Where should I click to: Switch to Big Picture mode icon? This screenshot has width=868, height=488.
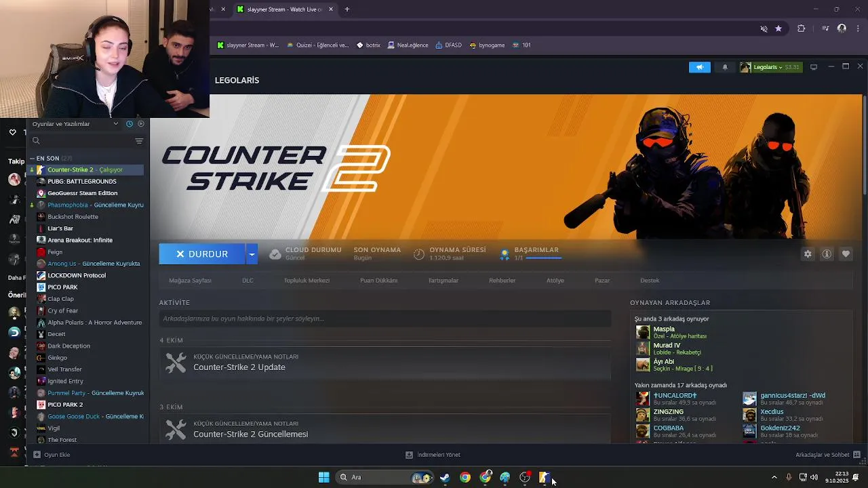(814, 67)
